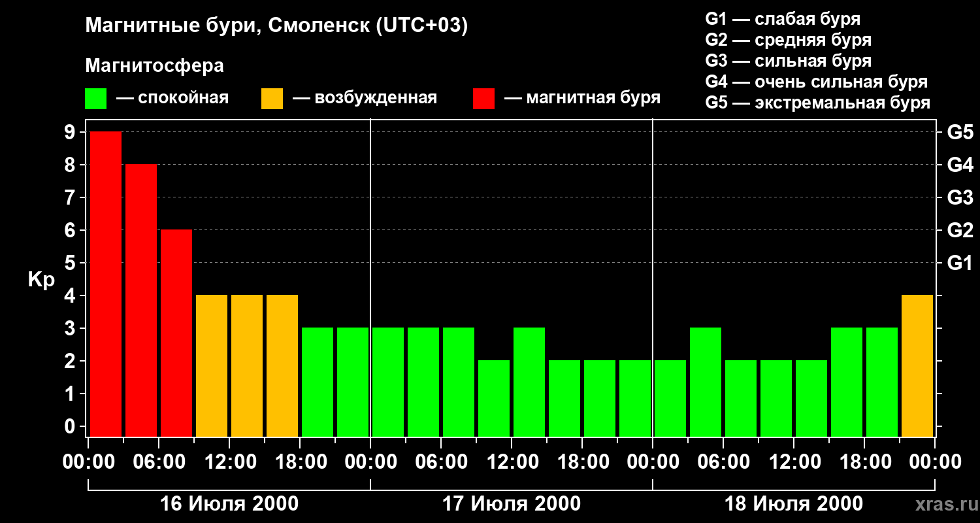Click the '18:00' time label above 18 Июля
Image resolution: width=980 pixels, height=523 pixels.
tap(864, 462)
